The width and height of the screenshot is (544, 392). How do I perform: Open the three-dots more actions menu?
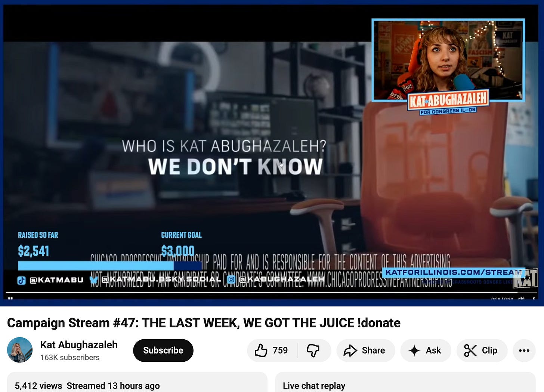tap(524, 351)
